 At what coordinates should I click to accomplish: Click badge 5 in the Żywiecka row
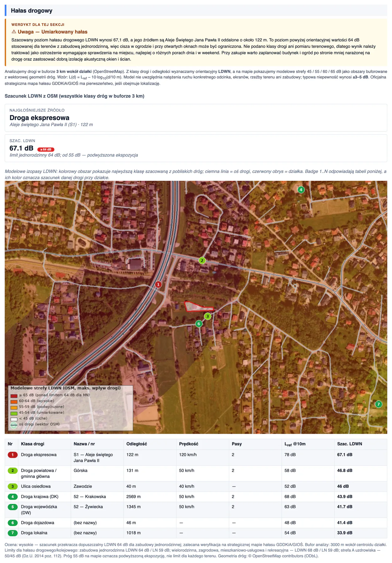pyautogui.click(x=13, y=507)
